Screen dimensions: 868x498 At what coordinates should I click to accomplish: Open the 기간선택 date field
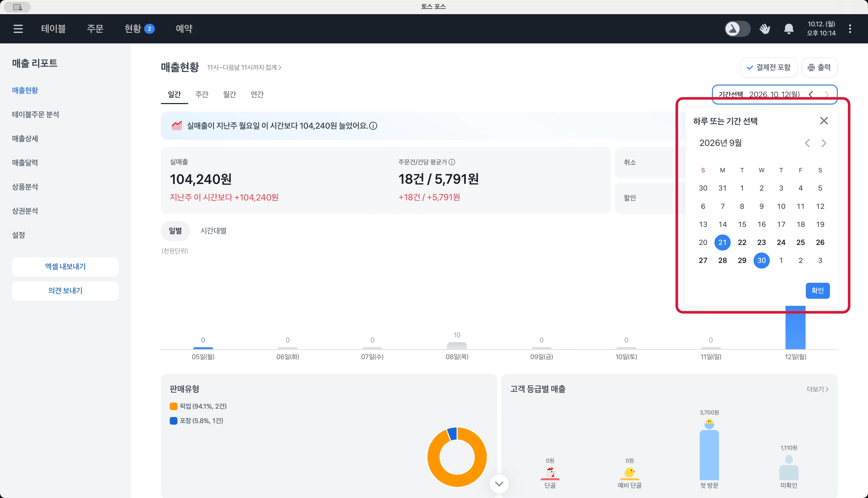(775, 94)
